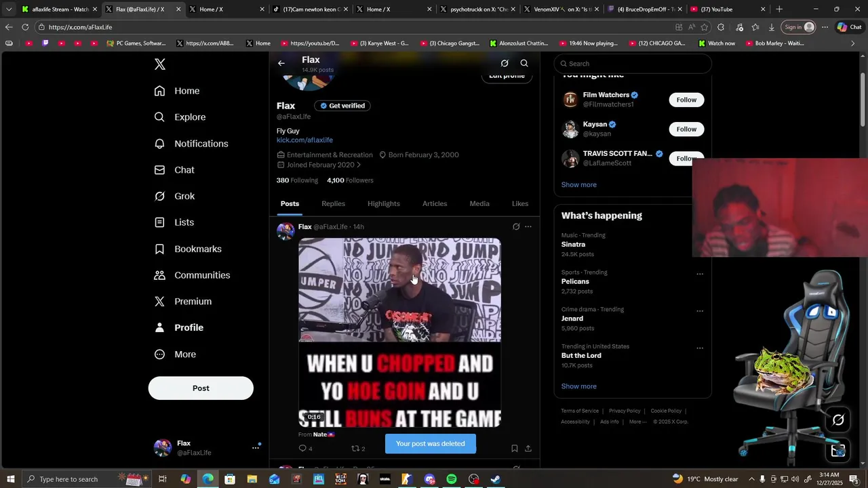868x488 pixels.
Task: Open the kick.com/aflaxlife link
Action: [x=304, y=140]
